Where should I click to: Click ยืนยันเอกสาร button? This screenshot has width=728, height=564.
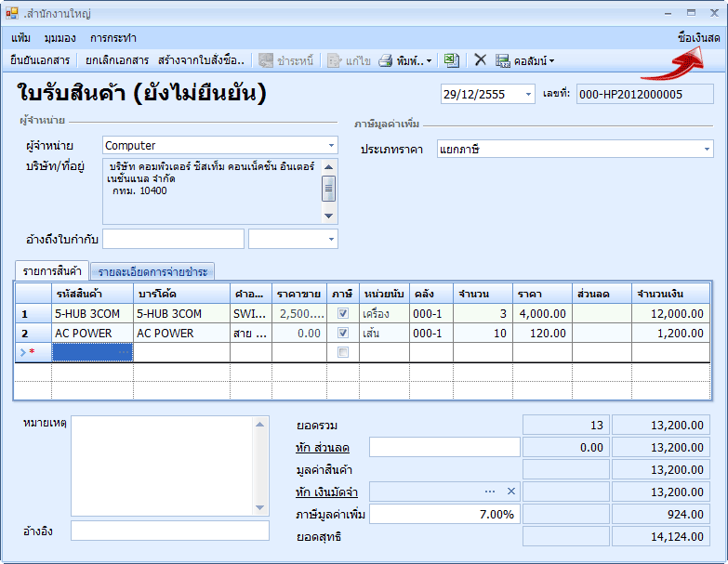click(40, 60)
